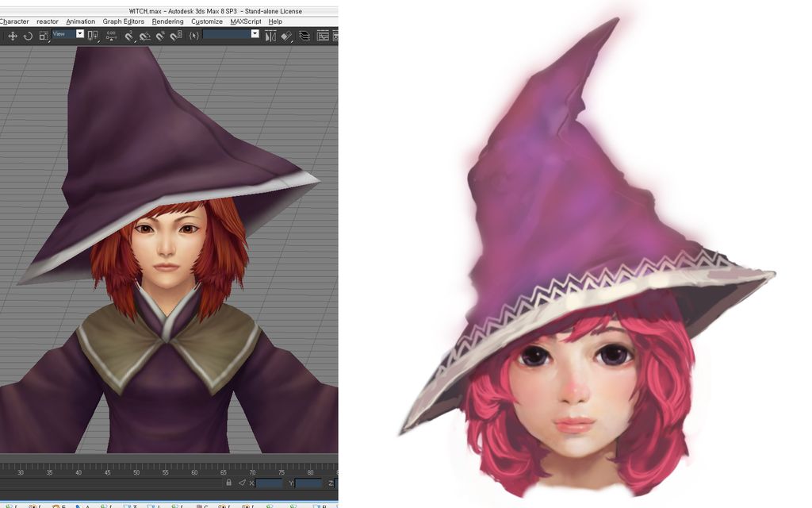The image size is (812, 508).
Task: Open the MAXScript menu
Action: pos(246,21)
